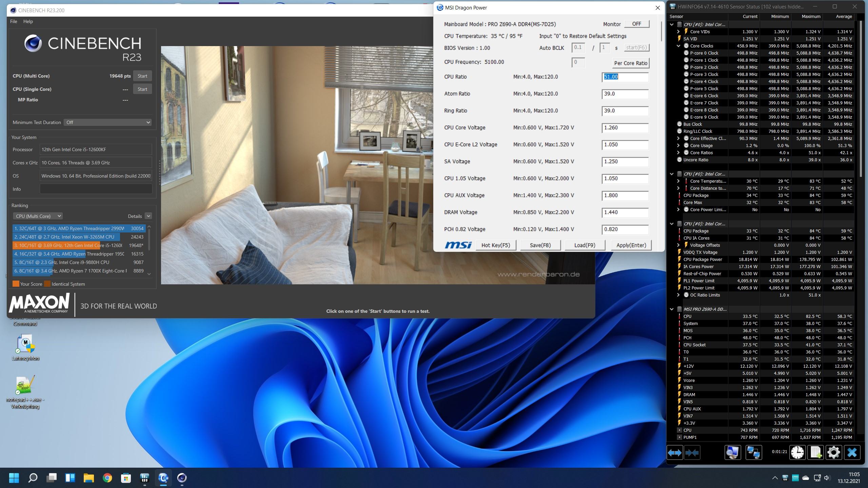Viewport: 868px width, 488px height.
Task: Click the Ring Ratio input field
Action: [x=625, y=111]
